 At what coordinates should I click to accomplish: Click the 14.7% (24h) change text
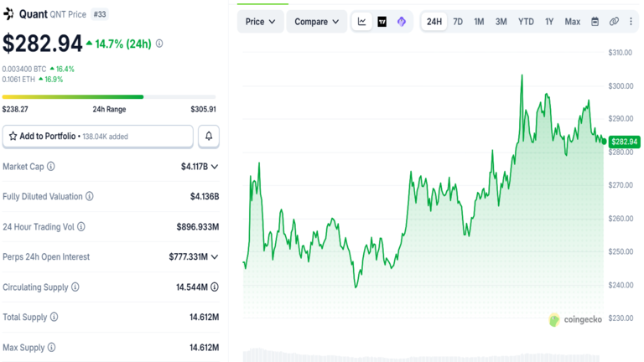coord(123,44)
